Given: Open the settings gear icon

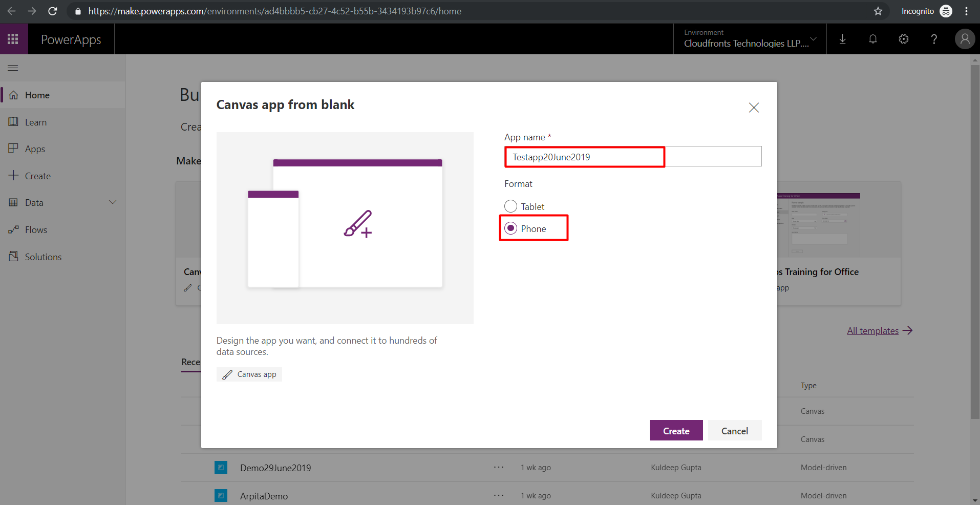Looking at the screenshot, I should click(904, 39).
